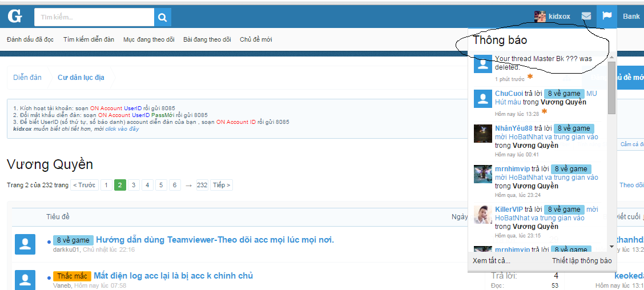Select Đánh dấu đã đọc menu item
The height and width of the screenshot is (290, 644).
30,39
